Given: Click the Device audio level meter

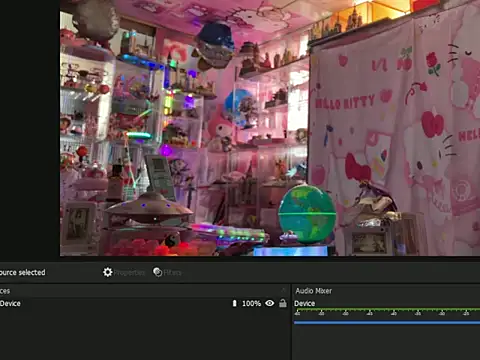Looking at the screenshot, I should [x=387, y=311].
